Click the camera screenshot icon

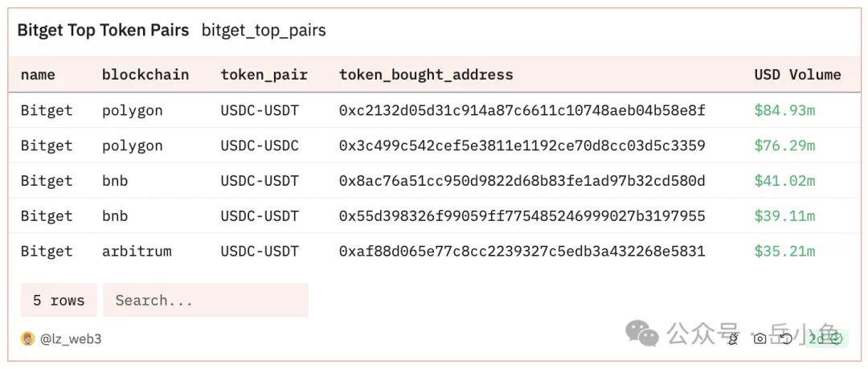[x=759, y=338]
